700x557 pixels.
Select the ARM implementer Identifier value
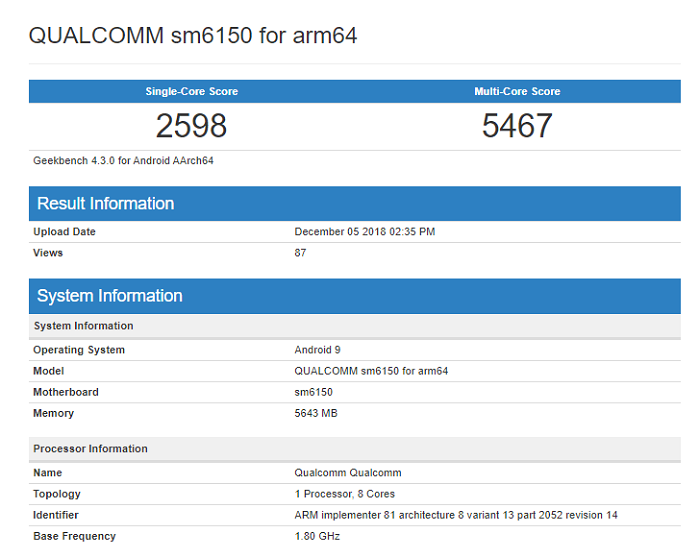tap(456, 515)
